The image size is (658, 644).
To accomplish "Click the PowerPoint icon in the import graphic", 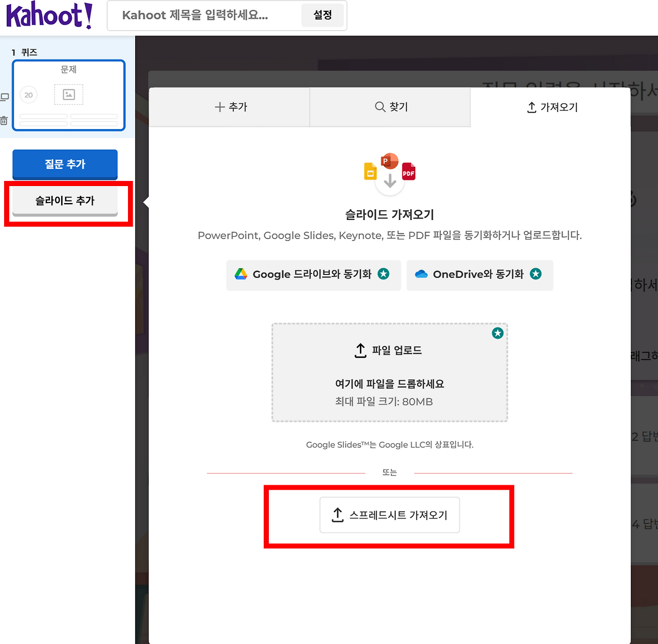I will point(389,161).
